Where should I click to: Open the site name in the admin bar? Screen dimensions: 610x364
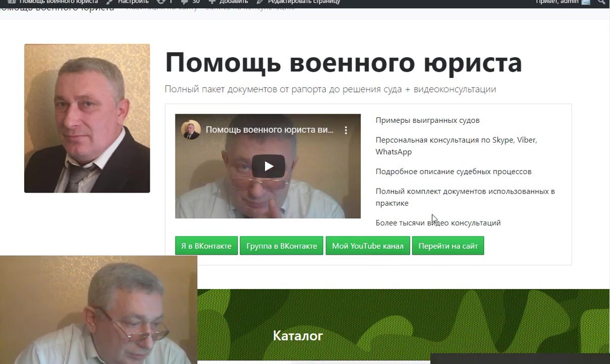tap(53, 2)
